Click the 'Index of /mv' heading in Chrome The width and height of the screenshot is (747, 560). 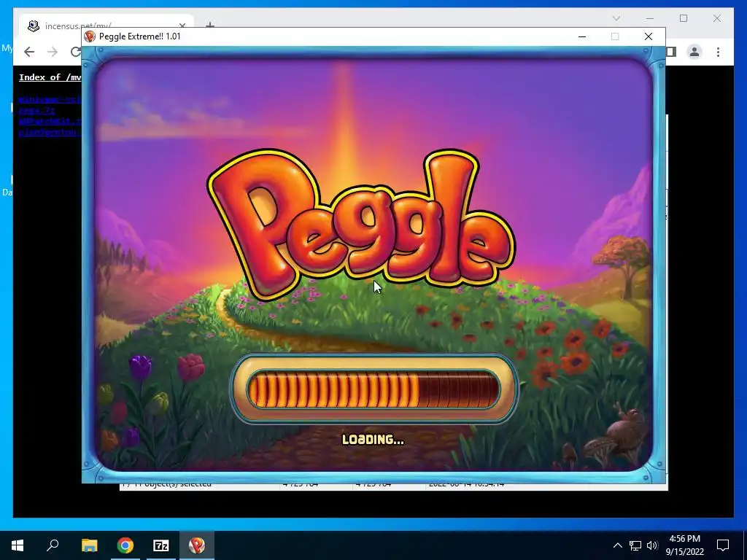click(50, 77)
